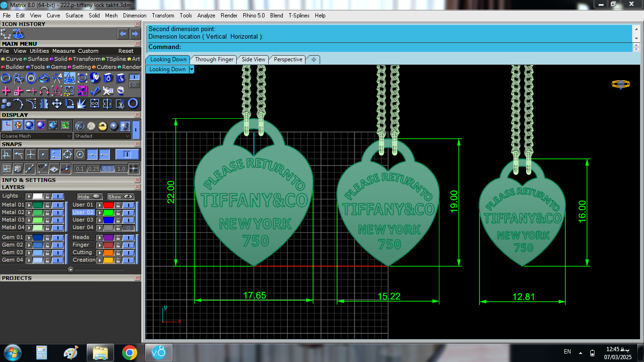The height and width of the screenshot is (362, 644).
Task: Open the Shaded display mode dropdown
Action: [x=102, y=136]
